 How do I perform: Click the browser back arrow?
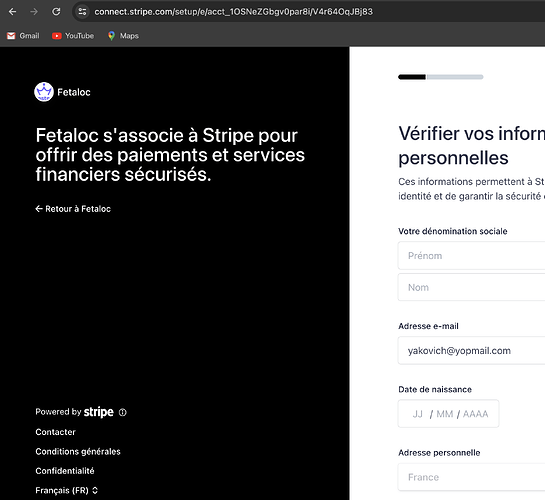pos(13,11)
